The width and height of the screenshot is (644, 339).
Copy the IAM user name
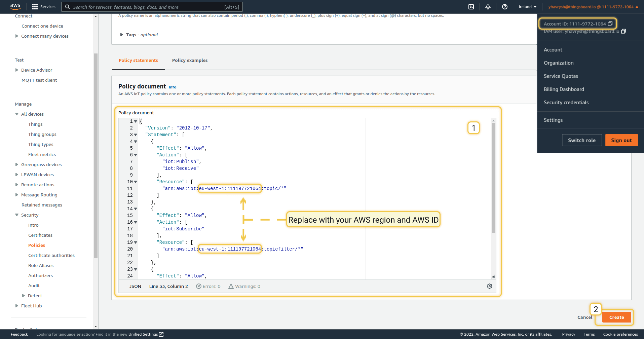pos(623,31)
